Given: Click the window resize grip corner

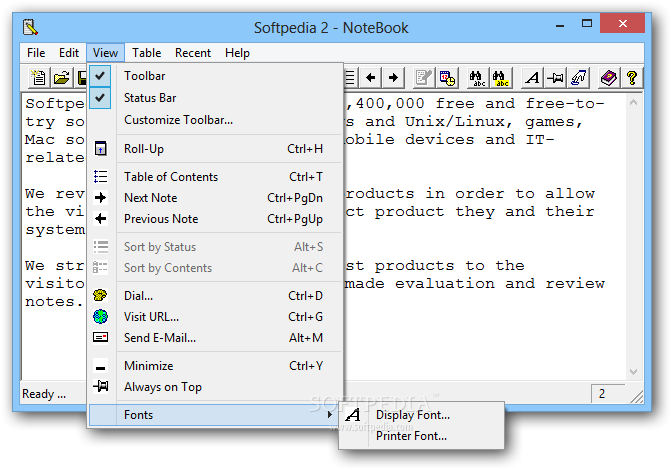Looking at the screenshot, I should pyautogui.click(x=636, y=397).
